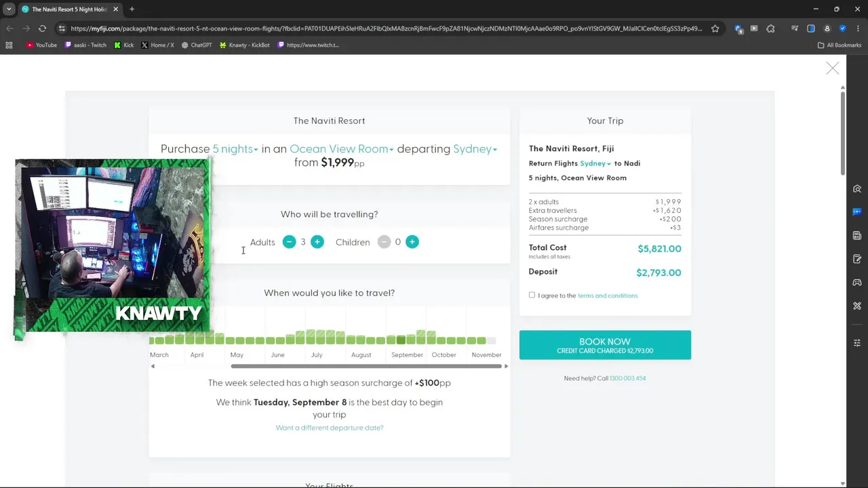The height and width of the screenshot is (488, 868).
Task: Close The Naviti Resort tab
Action: point(115,9)
